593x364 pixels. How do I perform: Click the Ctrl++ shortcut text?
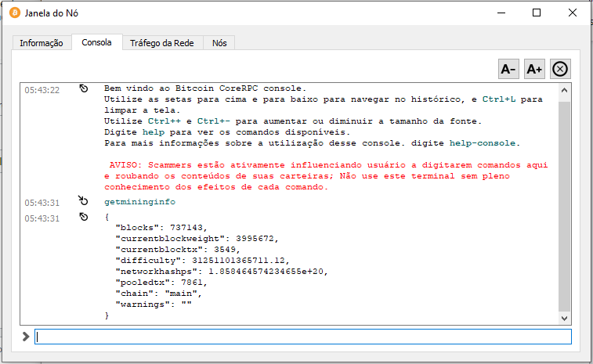(165, 121)
